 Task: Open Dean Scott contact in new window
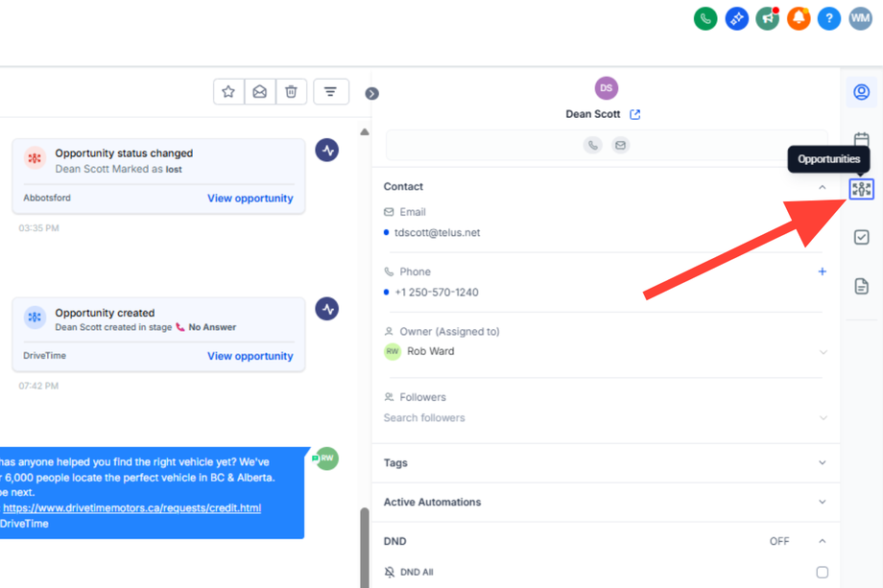point(635,114)
